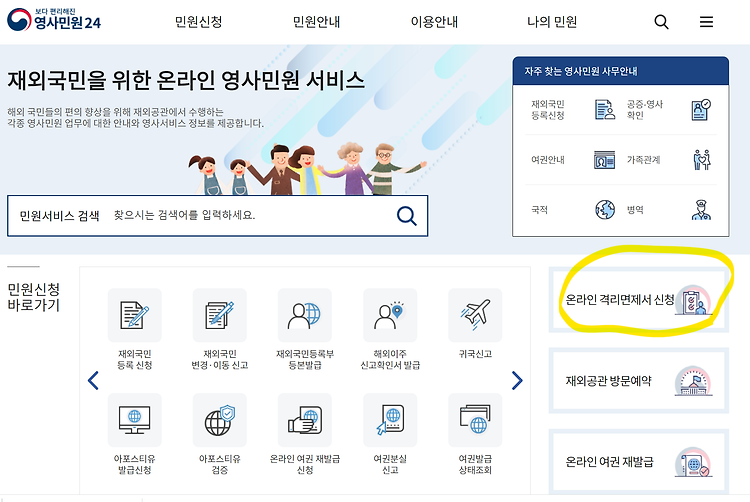Click the 공증·영사 확인 icon
The height and width of the screenshot is (502, 750).
pyautogui.click(x=701, y=109)
